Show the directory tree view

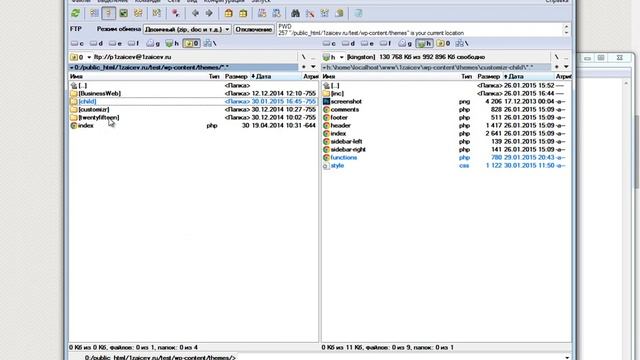pyautogui.click(x=138, y=13)
